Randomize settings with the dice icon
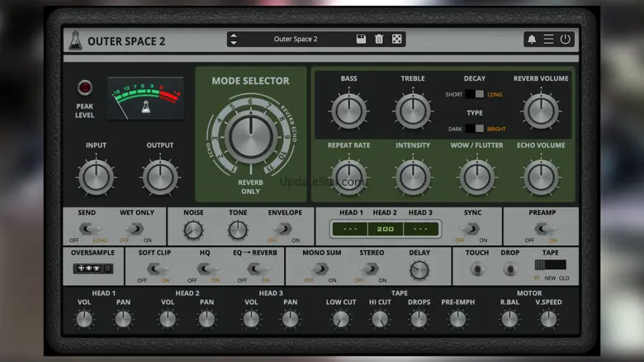The height and width of the screenshot is (362, 644). click(397, 39)
